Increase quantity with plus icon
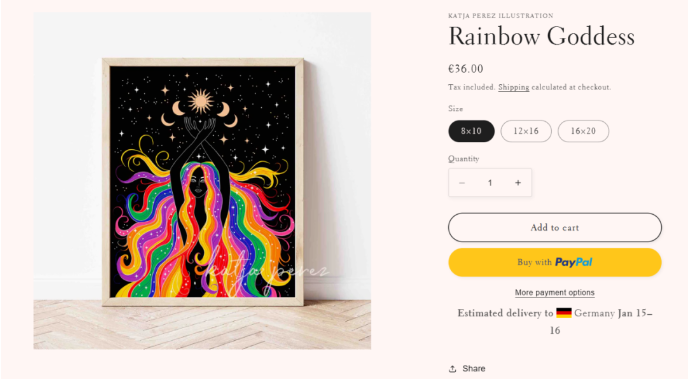Image resolution: width=693 pixels, height=379 pixels. pos(518,183)
